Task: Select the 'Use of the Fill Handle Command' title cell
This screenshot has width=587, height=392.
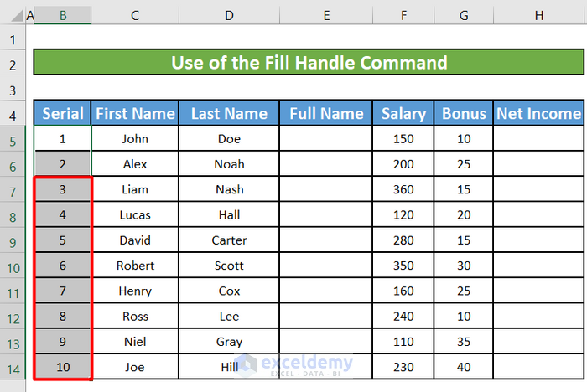Action: pos(309,63)
